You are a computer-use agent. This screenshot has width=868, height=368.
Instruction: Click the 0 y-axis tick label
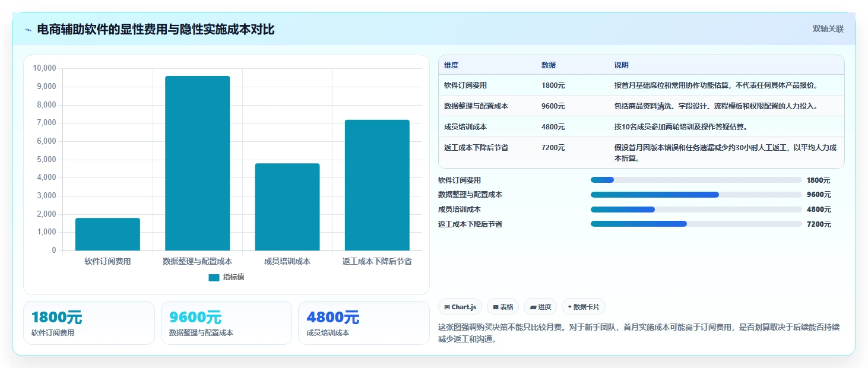tap(54, 250)
